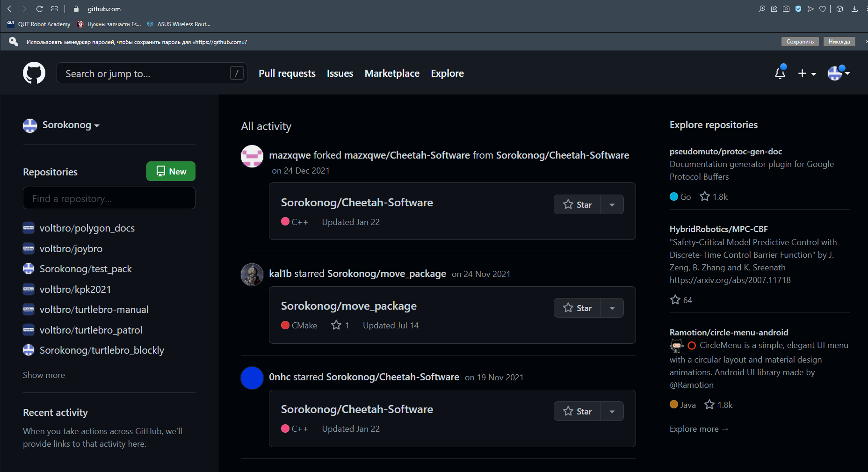Click the Find a repository field
This screenshot has height=472, width=868.
coord(109,198)
